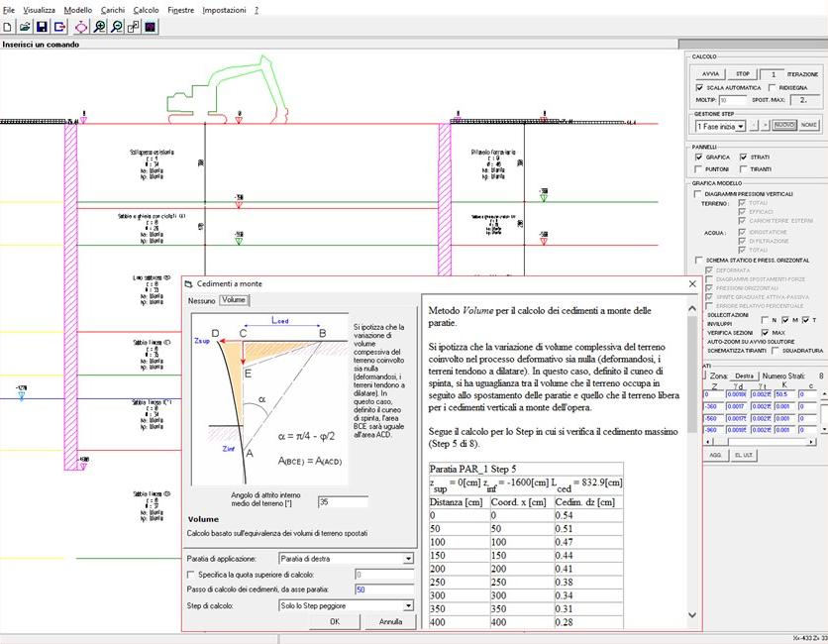Toggle the Scala Automatica checkbox
Screen dimensions: 828x644
tap(699, 87)
